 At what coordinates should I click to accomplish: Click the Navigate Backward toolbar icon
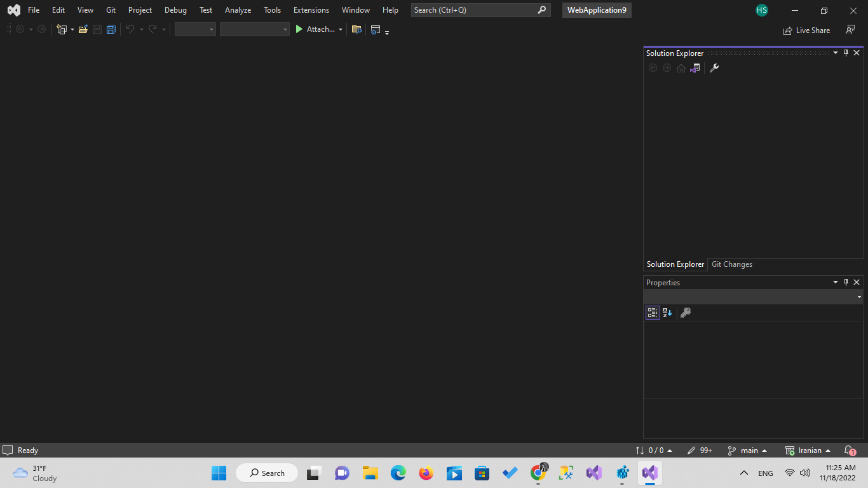coord(20,29)
